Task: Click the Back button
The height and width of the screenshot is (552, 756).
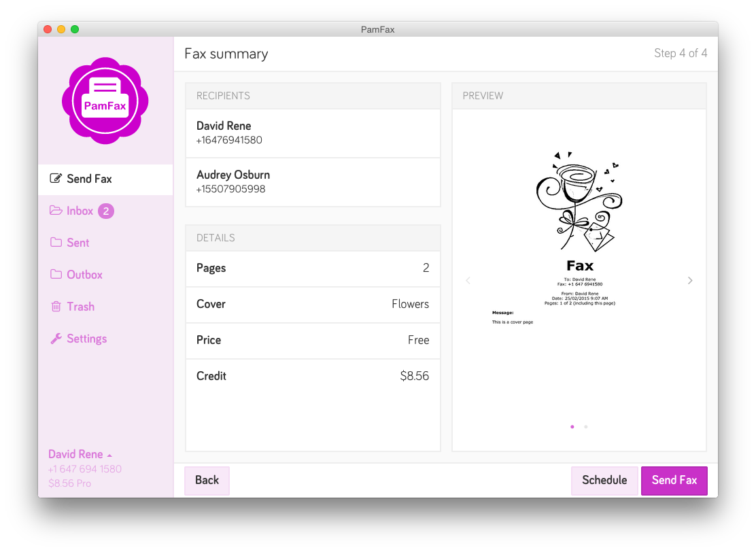Action: tap(207, 480)
